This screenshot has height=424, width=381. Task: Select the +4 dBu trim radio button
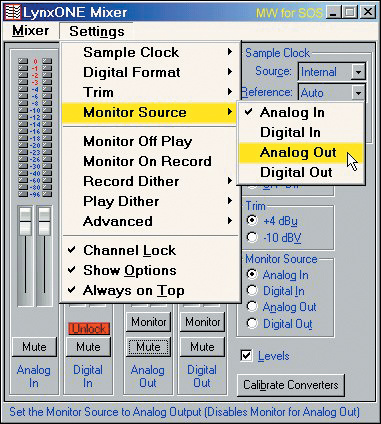point(252,221)
